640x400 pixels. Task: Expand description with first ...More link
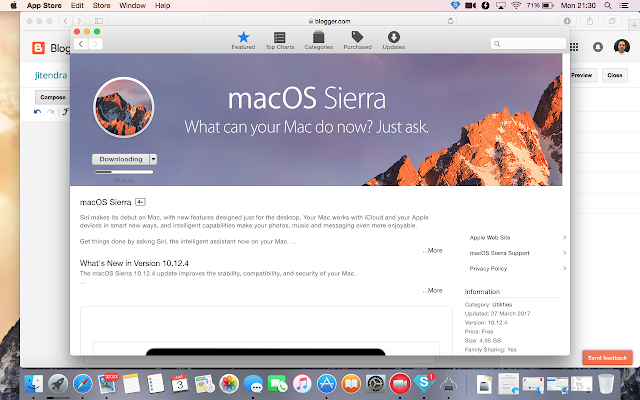tap(433, 250)
